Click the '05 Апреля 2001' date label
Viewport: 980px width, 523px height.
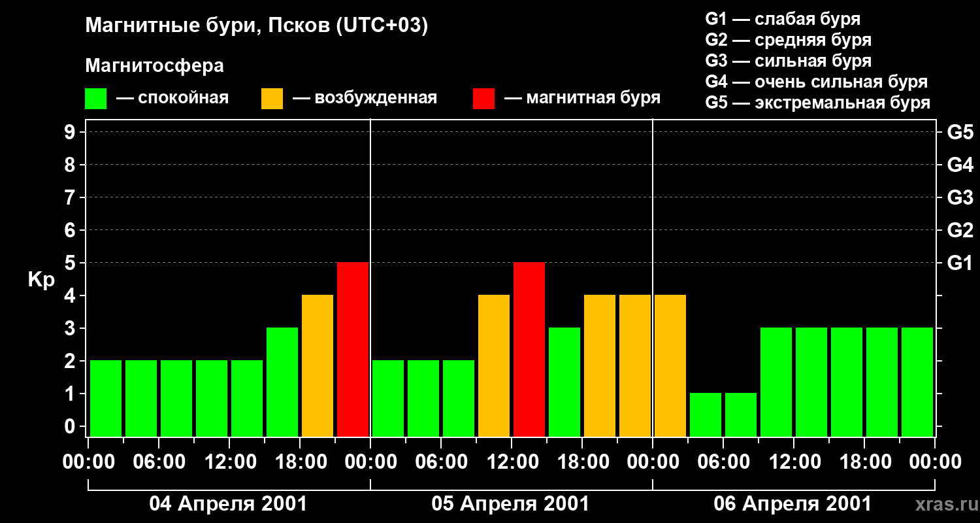[x=510, y=503]
